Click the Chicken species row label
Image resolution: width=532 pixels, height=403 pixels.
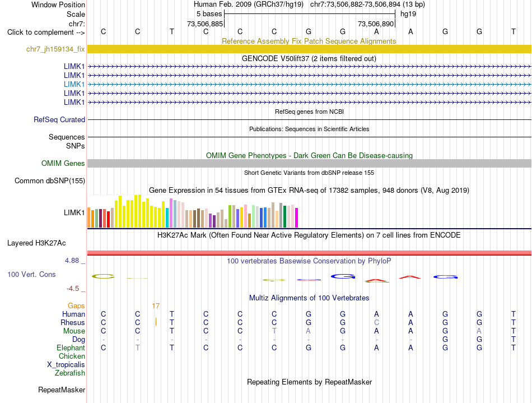(x=72, y=356)
